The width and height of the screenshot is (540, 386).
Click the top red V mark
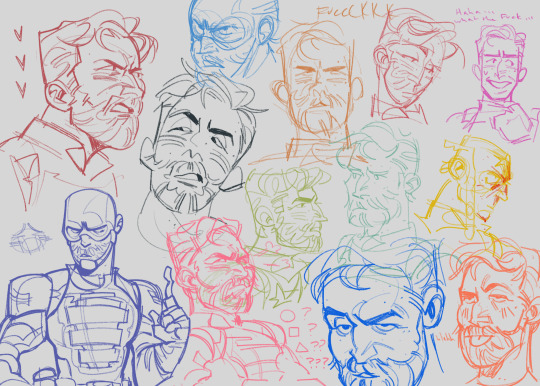coord(19,34)
